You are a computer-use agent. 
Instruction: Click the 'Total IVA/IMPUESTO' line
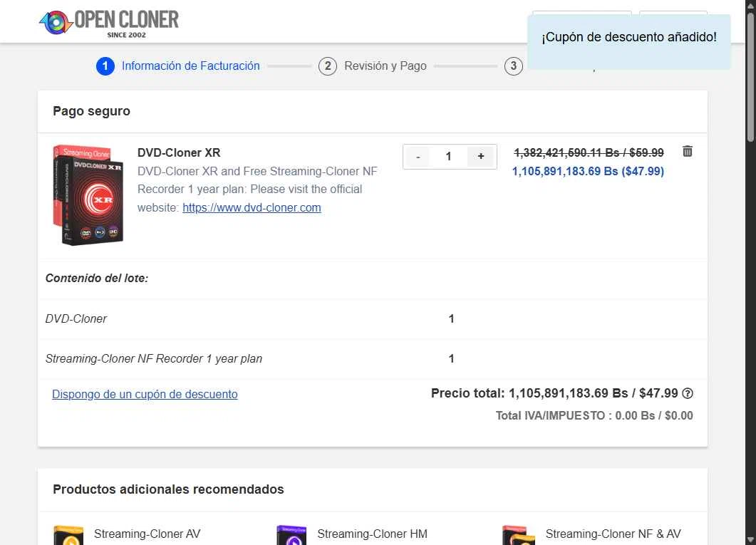(594, 415)
